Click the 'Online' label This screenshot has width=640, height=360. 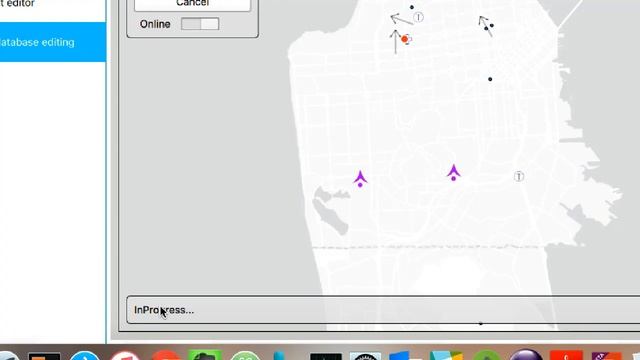[x=155, y=24]
